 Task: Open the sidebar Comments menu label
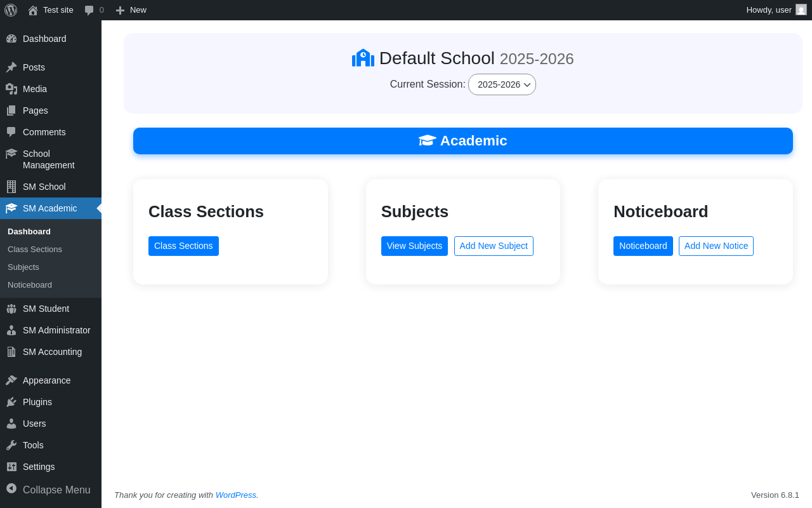pos(44,132)
